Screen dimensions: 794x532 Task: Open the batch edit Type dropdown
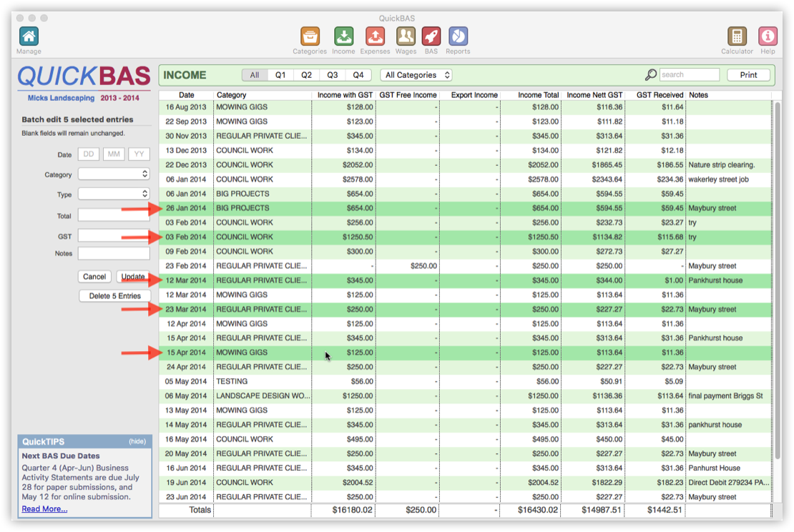coord(114,193)
